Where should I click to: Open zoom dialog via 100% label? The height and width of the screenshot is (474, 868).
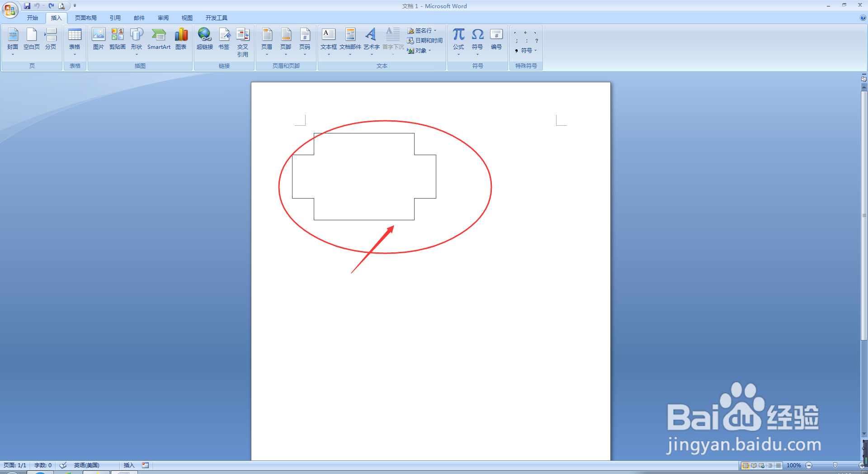(x=793, y=465)
